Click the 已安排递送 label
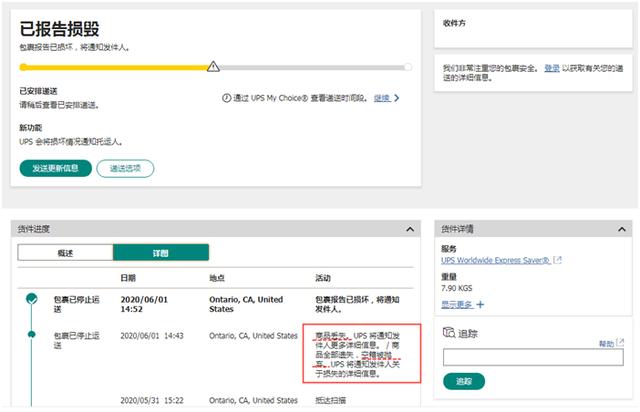Image resolution: width=640 pixels, height=412 pixels. [38, 91]
